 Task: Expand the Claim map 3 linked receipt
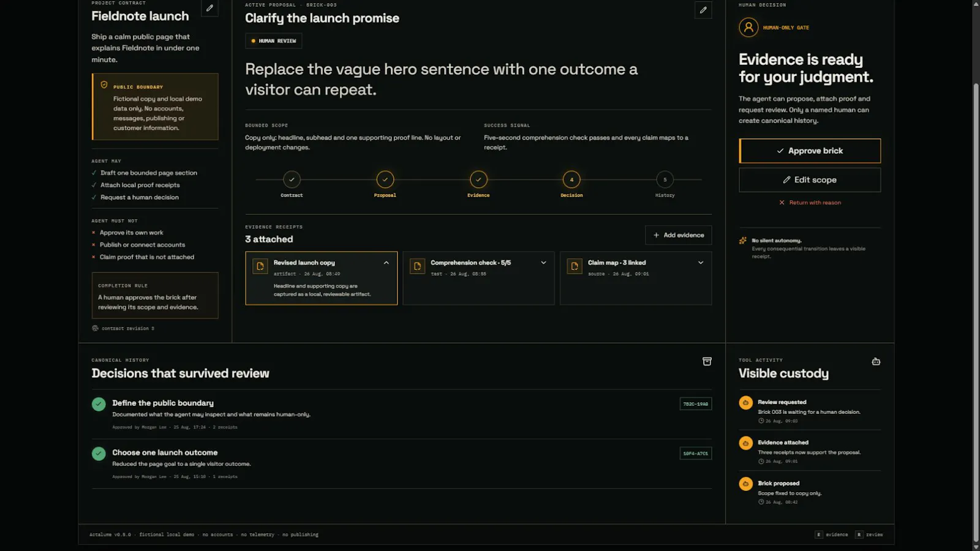point(701,263)
